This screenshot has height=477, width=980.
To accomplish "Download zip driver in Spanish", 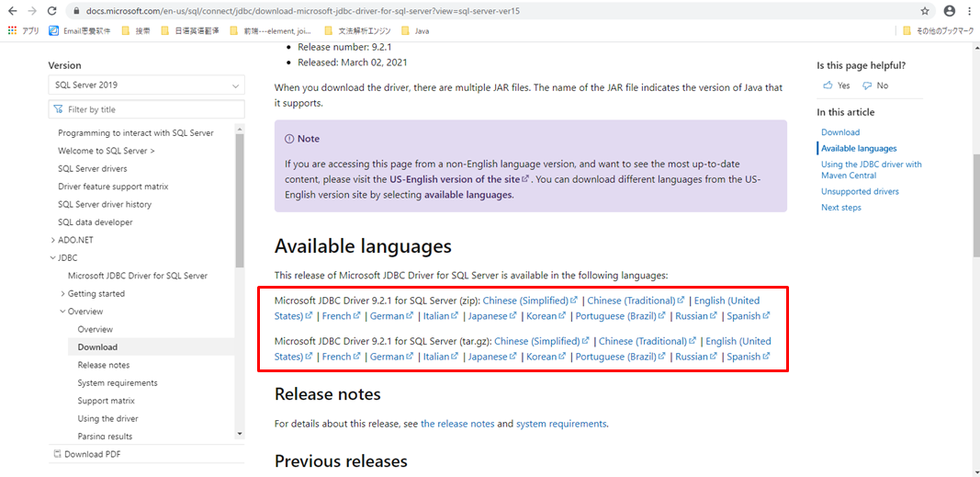I will point(749,316).
